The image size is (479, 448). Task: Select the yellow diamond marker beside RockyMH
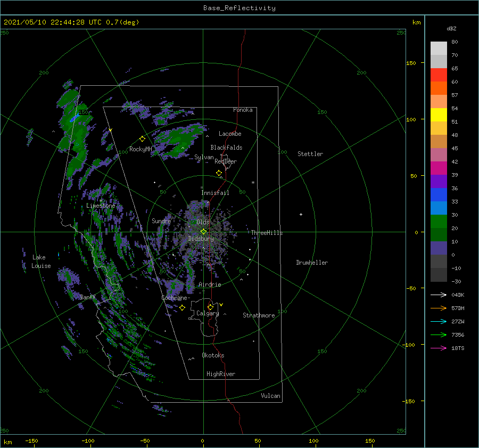(142, 139)
